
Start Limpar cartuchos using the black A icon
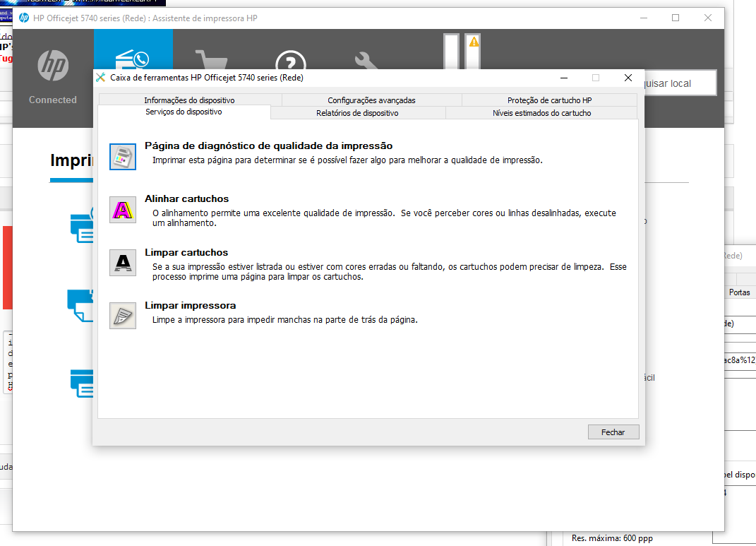pyautogui.click(x=123, y=263)
